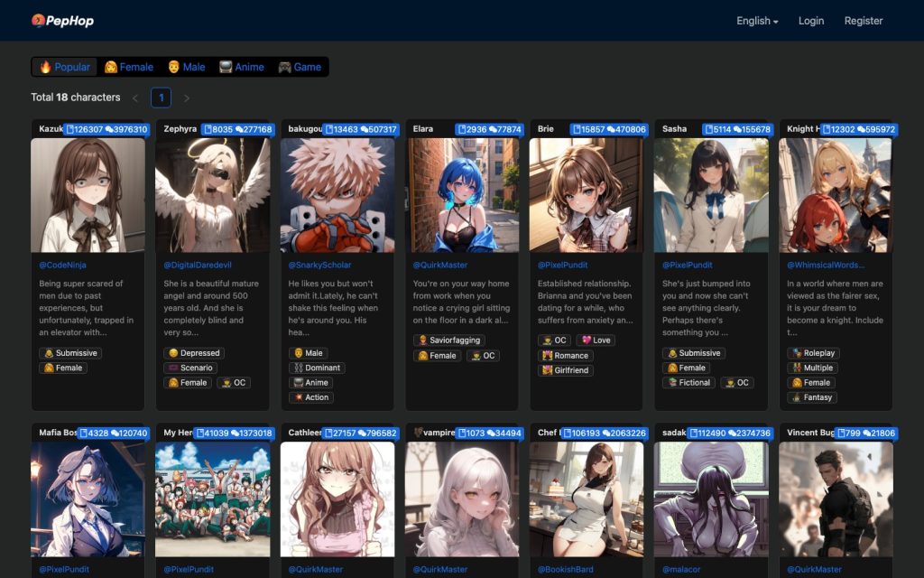Viewport: 924px width, 578px height.
Task: Switch to the Female category tab
Action: click(128, 67)
